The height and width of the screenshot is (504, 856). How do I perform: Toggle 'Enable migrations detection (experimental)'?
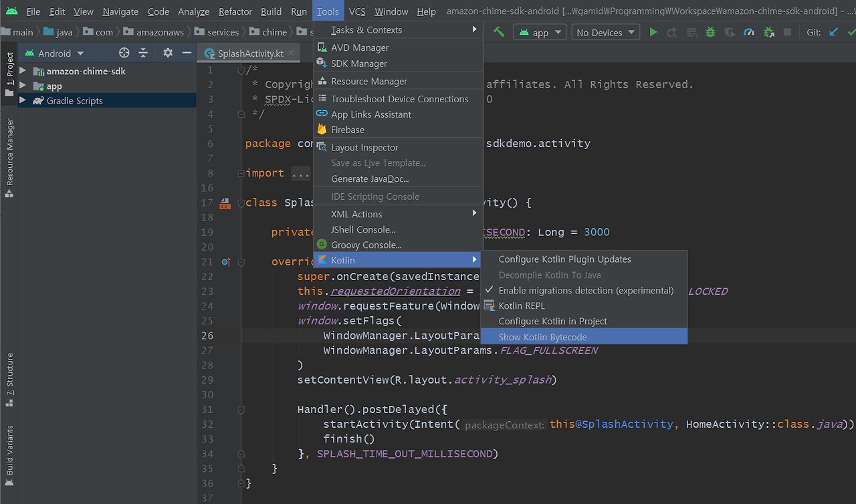[x=585, y=290]
